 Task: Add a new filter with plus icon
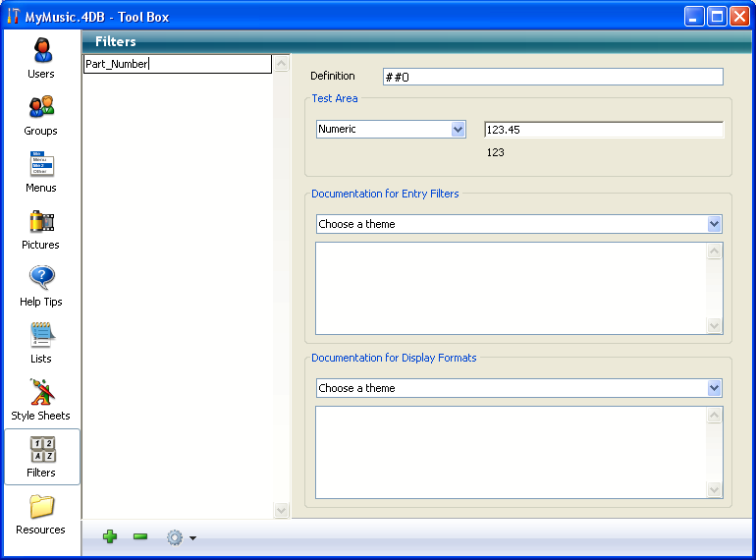[x=110, y=536]
